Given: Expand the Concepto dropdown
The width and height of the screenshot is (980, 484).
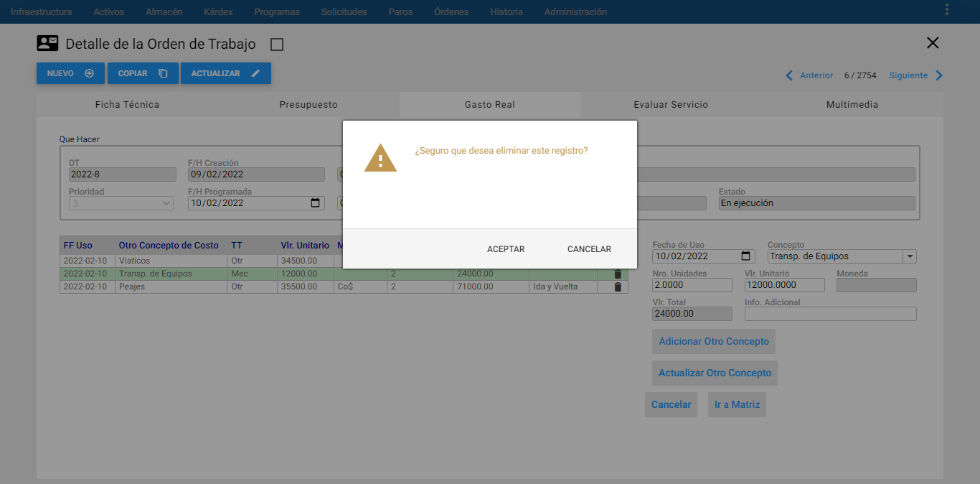Looking at the screenshot, I should [910, 256].
